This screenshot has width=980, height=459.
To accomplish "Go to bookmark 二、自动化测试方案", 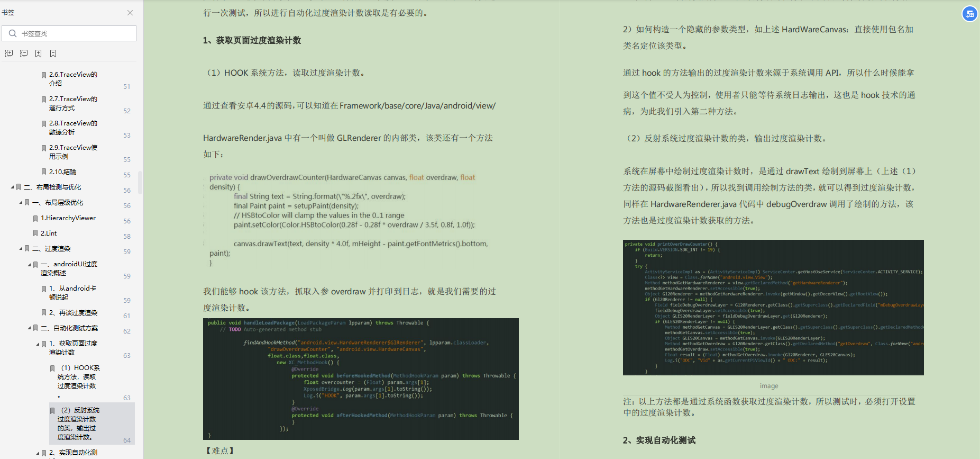I will click(69, 328).
